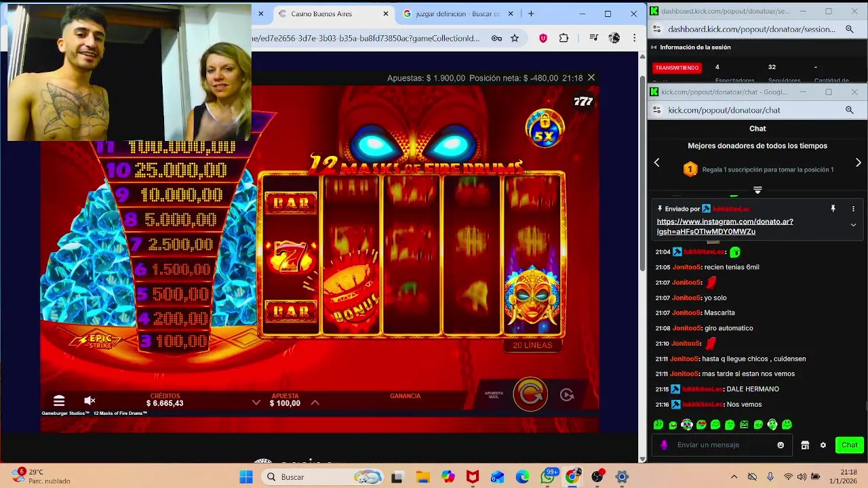Click the DALE HERMANO message username

(703, 389)
